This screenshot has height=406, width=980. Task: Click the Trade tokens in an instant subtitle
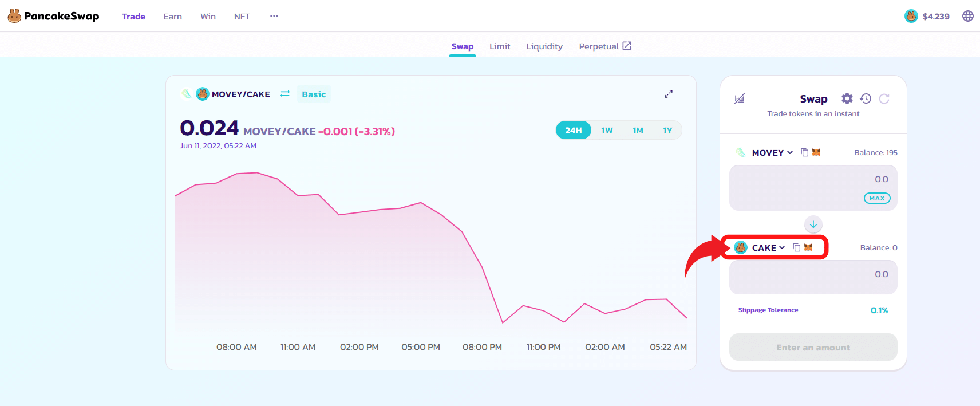pos(813,114)
